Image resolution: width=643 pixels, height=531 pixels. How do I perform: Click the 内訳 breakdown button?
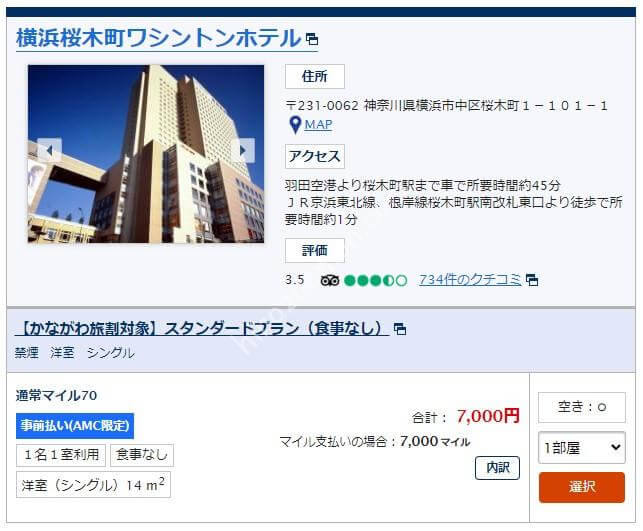[497, 468]
